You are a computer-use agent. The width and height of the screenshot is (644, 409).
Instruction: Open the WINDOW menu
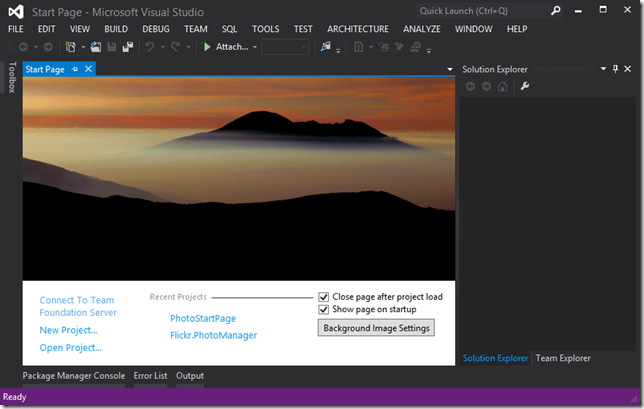click(473, 29)
